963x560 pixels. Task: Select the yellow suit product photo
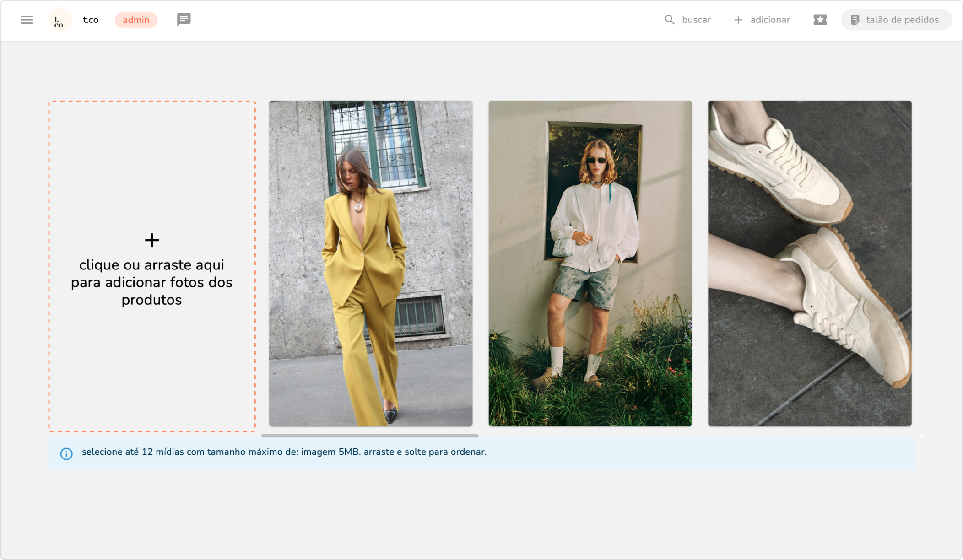(370, 263)
